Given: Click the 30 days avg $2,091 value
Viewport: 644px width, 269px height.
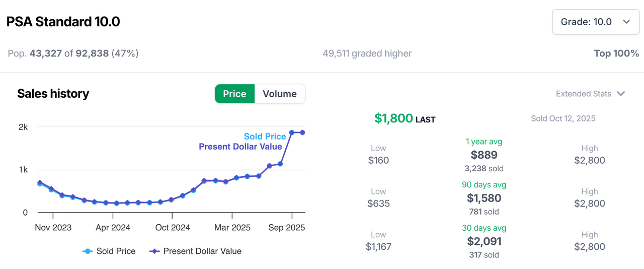Looking at the screenshot, I should click(x=484, y=241).
